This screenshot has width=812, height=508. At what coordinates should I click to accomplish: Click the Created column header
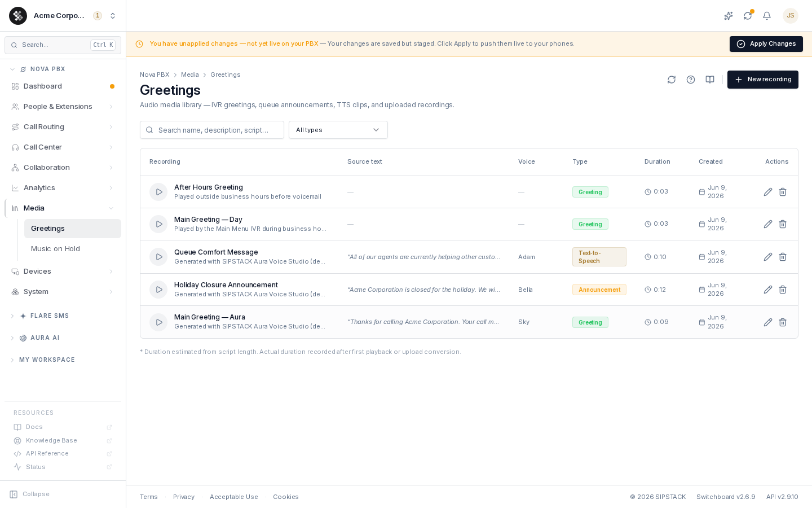710,162
